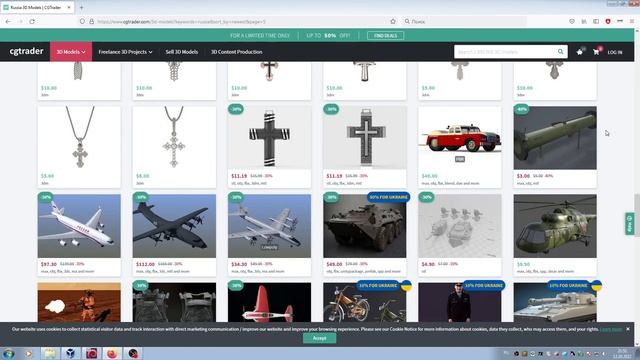
Task: Bookmark this page with the star icon
Action: click(393, 21)
